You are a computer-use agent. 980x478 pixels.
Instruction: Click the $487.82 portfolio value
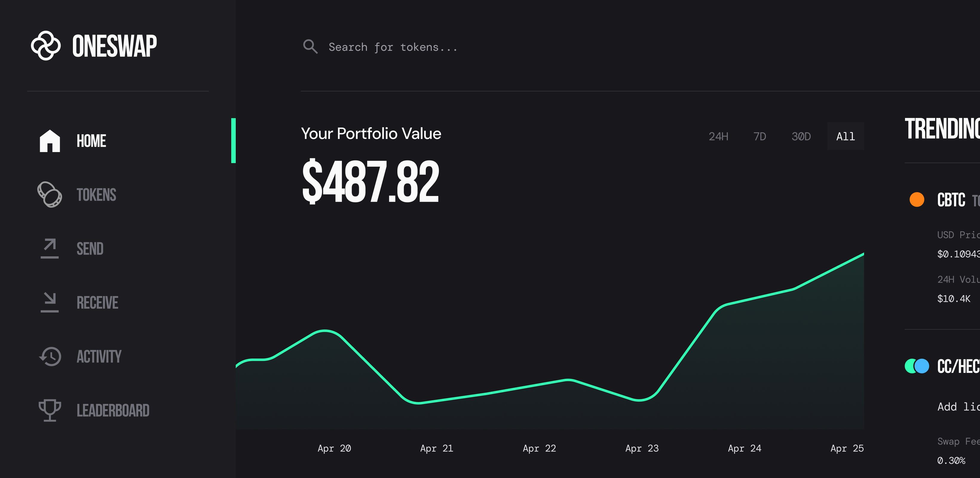coord(370,181)
